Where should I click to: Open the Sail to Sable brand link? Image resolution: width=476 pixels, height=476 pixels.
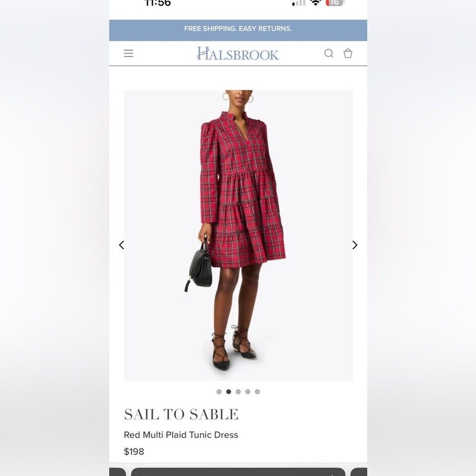[181, 415]
